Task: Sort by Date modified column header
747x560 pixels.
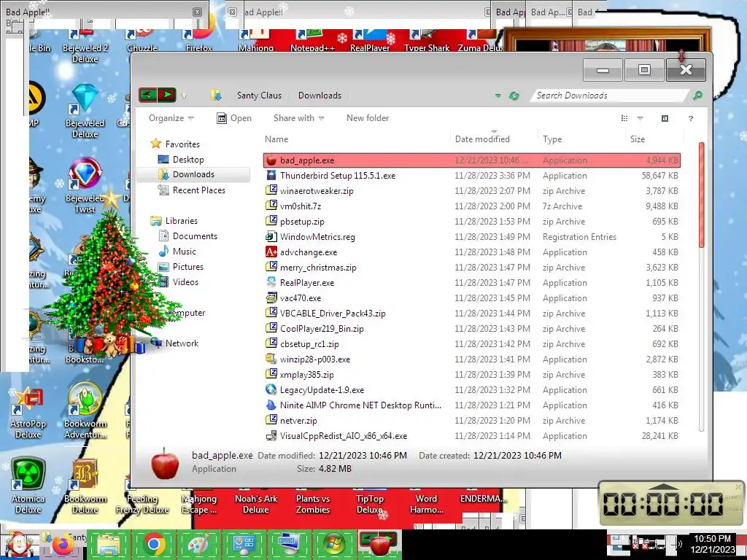Action: [x=482, y=139]
